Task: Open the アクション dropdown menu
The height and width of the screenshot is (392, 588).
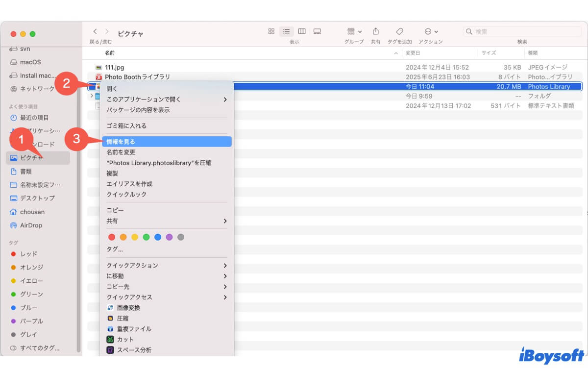Action: (x=431, y=31)
